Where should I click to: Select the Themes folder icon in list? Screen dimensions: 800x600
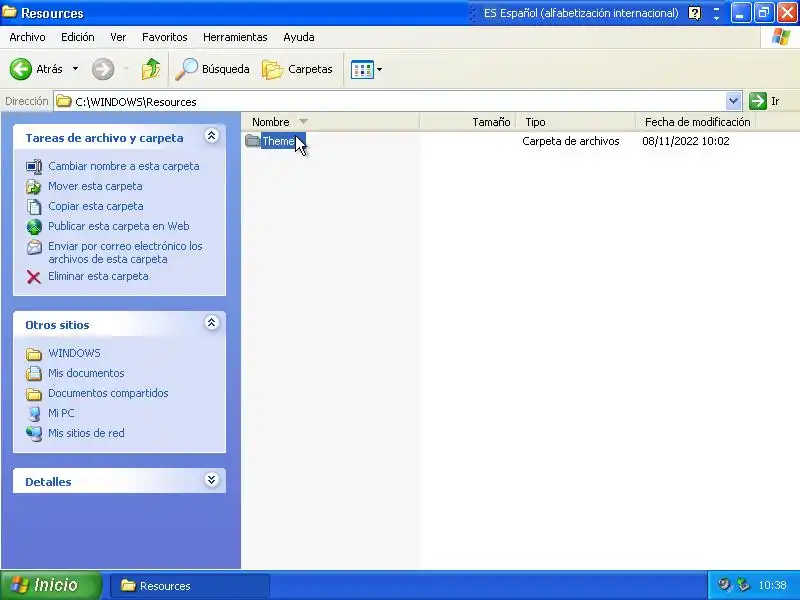click(x=253, y=140)
